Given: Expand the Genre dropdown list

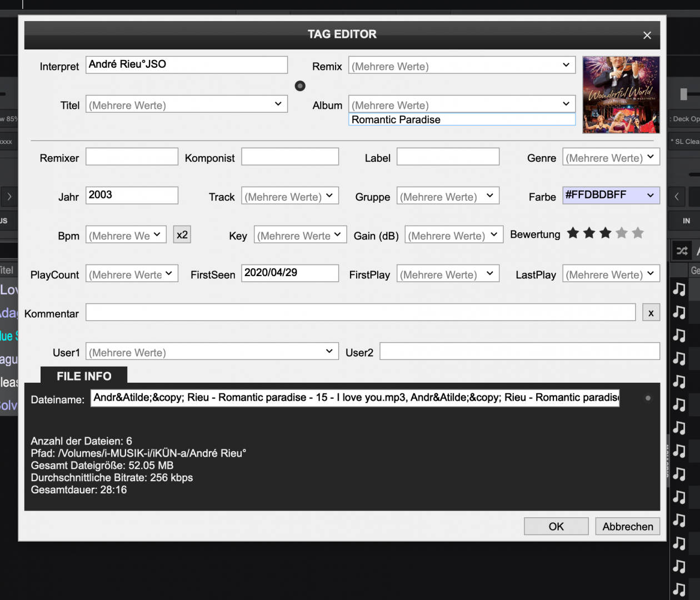Looking at the screenshot, I should click(650, 157).
